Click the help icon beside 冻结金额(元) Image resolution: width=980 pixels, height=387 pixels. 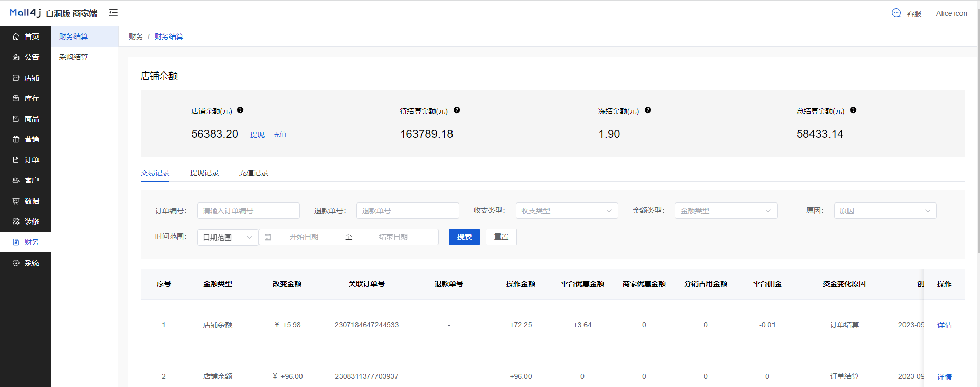click(x=648, y=110)
